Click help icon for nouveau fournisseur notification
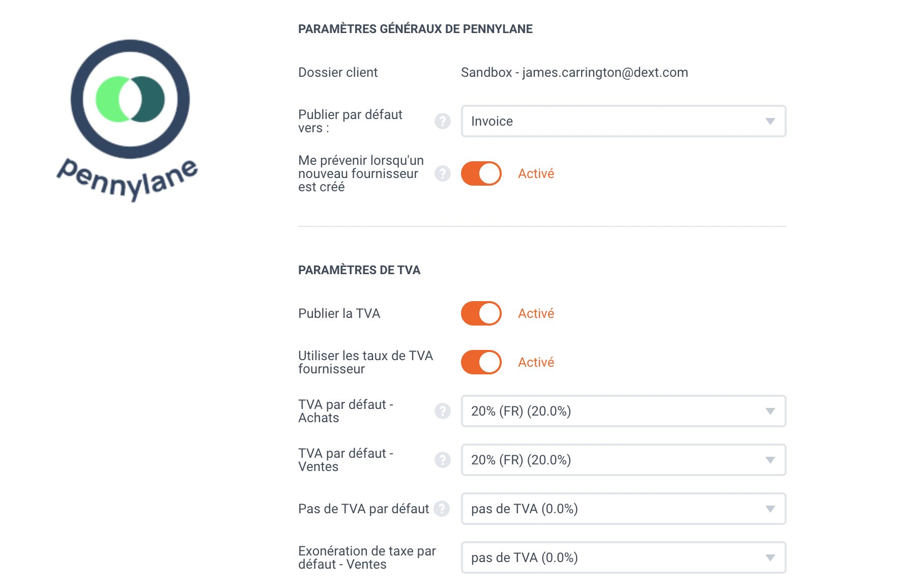The image size is (922, 588). tap(443, 173)
